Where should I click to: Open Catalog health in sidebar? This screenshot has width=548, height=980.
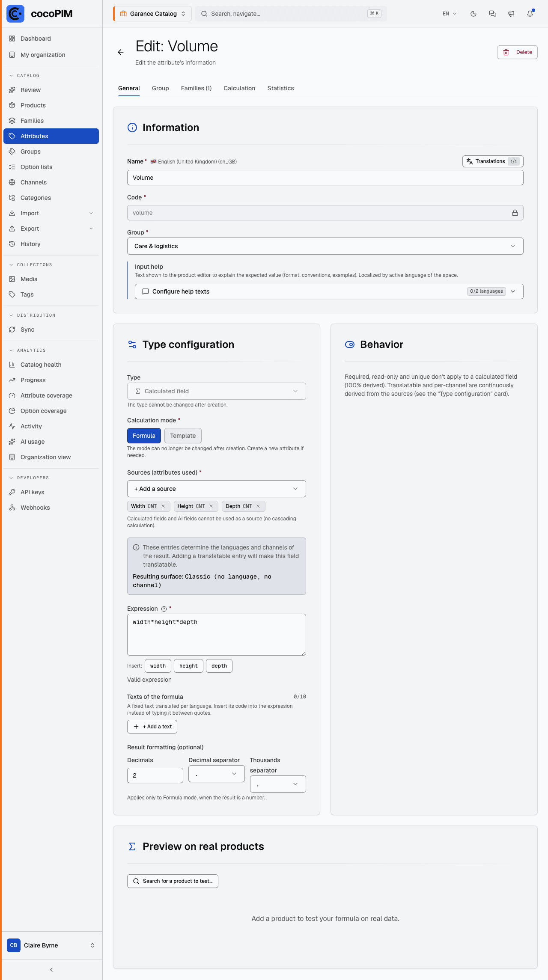51,365
